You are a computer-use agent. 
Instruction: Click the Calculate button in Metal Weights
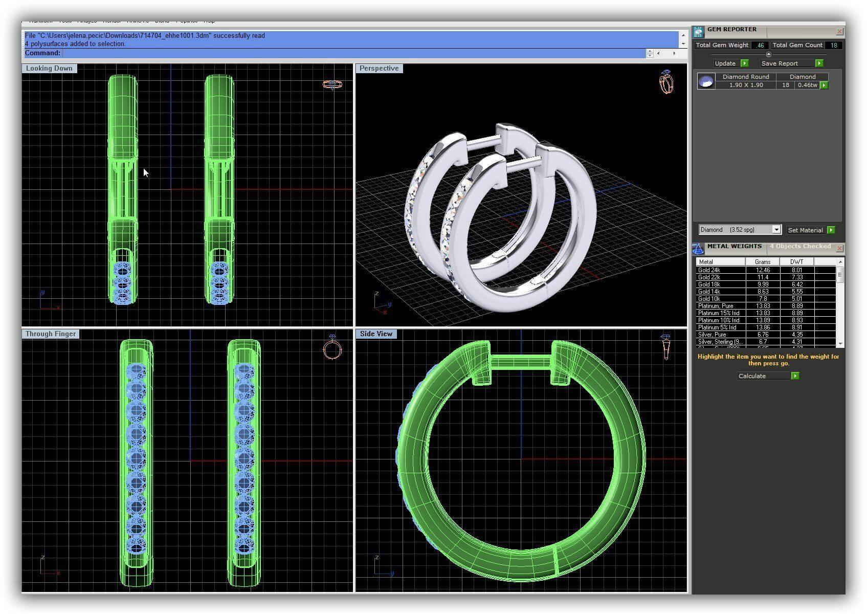pos(768,376)
